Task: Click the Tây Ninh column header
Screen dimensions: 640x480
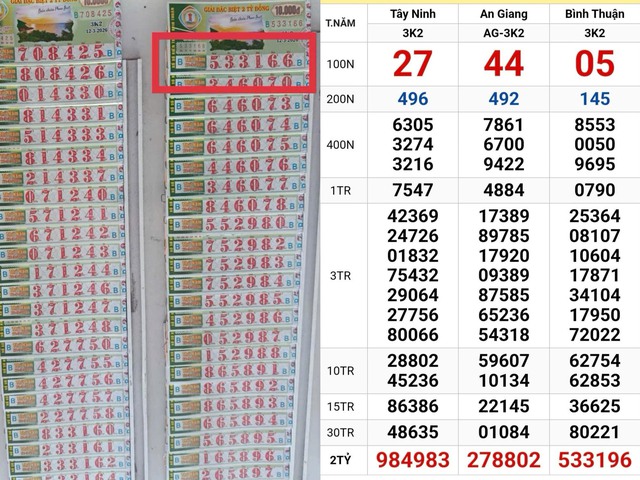Action: coord(412,14)
